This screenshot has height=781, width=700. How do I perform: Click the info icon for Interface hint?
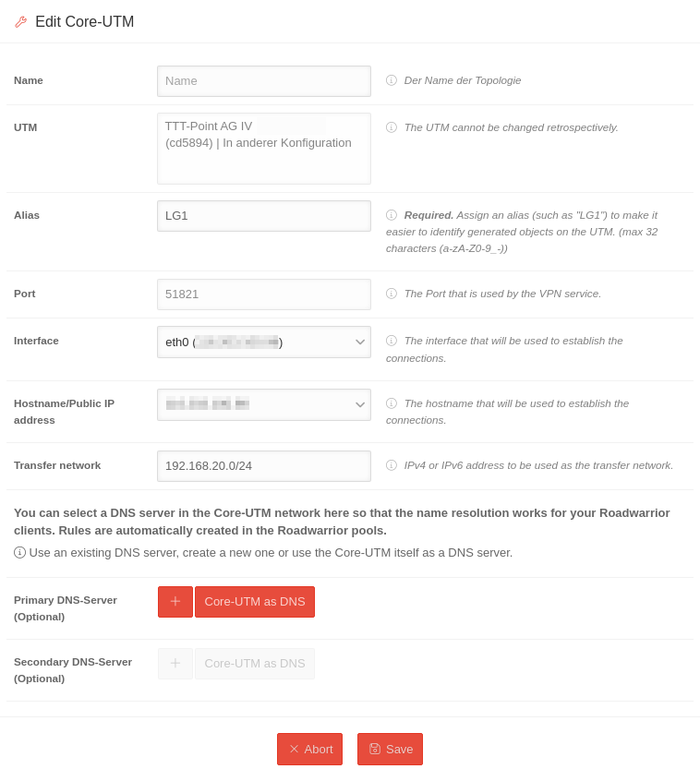[392, 341]
